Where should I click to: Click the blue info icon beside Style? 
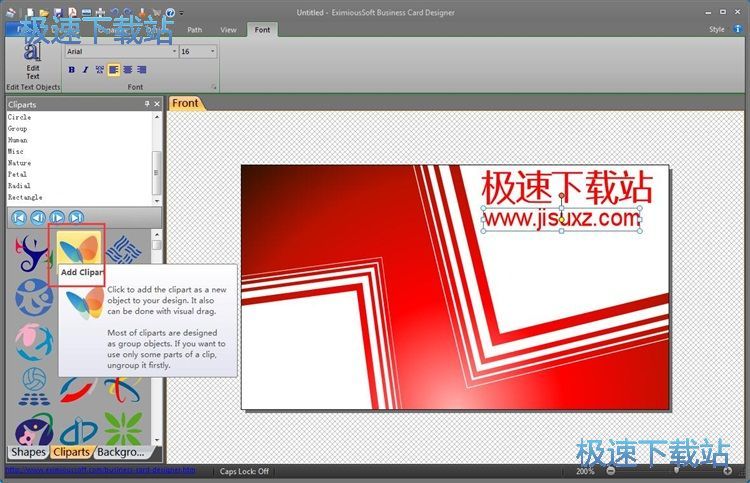738,29
